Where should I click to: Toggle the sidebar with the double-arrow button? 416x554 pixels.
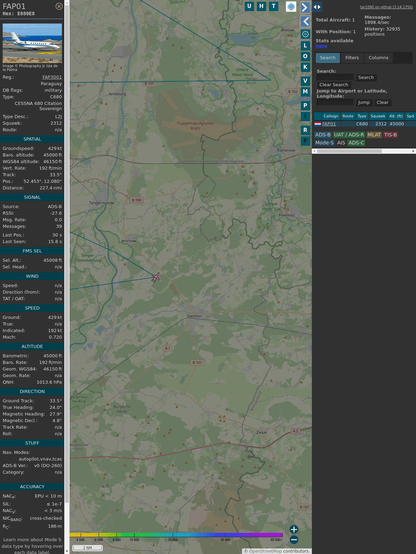click(317, 7)
